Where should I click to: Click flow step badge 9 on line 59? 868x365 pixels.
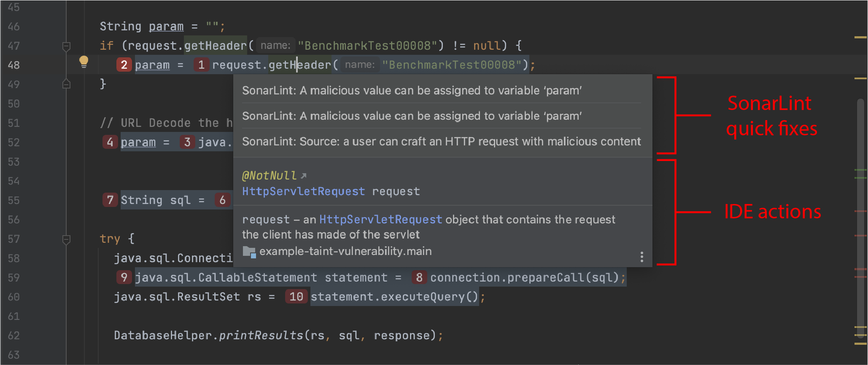pyautogui.click(x=124, y=277)
